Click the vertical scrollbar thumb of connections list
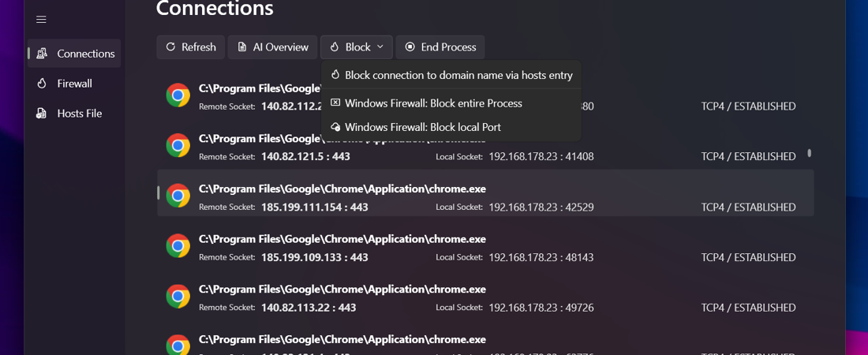The width and height of the screenshot is (868, 355). (809, 153)
